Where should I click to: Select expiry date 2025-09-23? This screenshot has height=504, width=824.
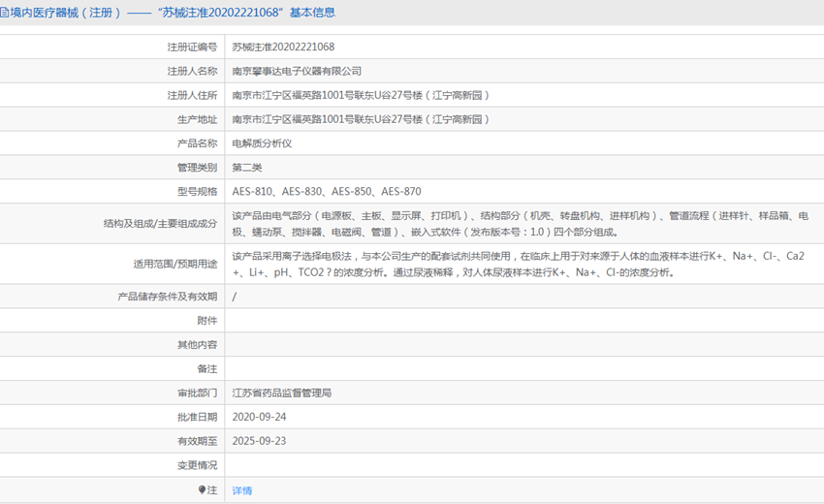pyautogui.click(x=259, y=441)
